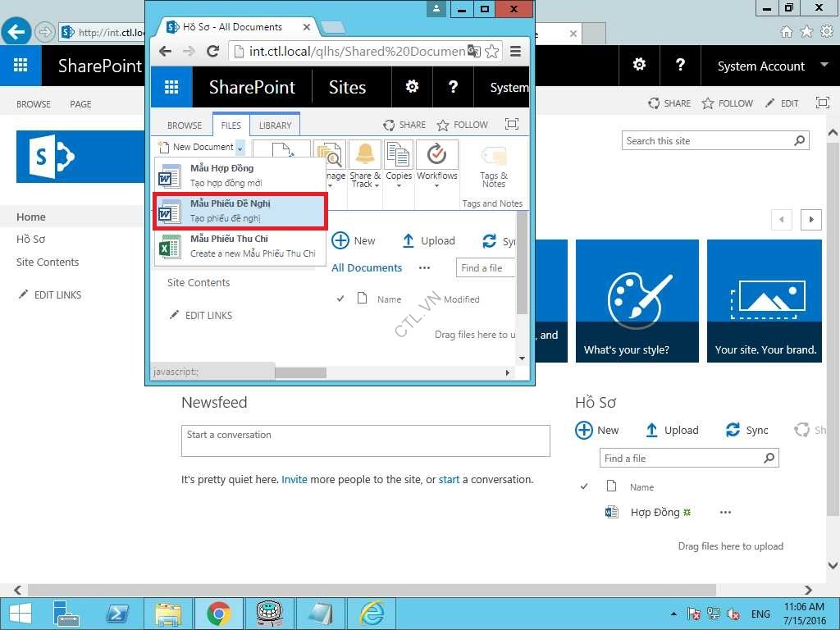This screenshot has height=630, width=840.
Task: Open the ellipsis menu next to All Documents
Action: tap(424, 267)
